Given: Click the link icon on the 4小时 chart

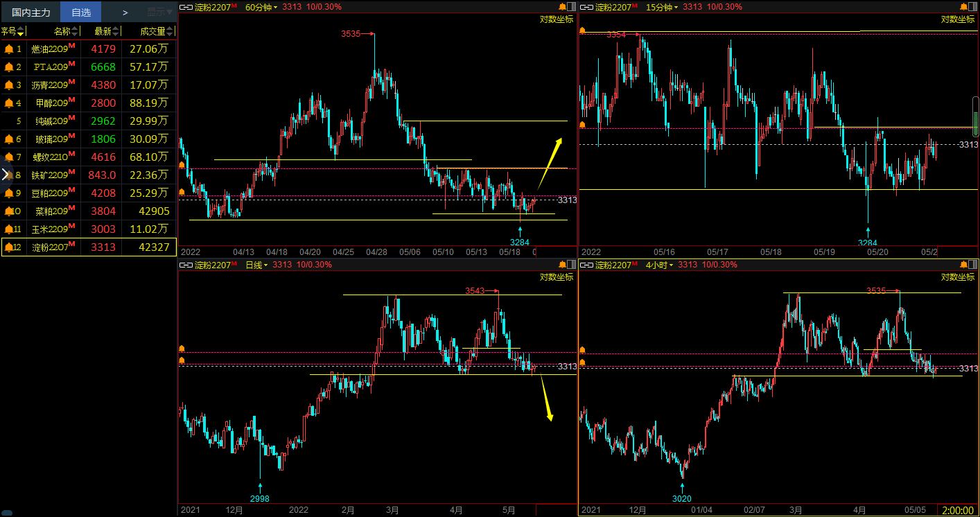Looking at the screenshot, I should (x=586, y=265).
